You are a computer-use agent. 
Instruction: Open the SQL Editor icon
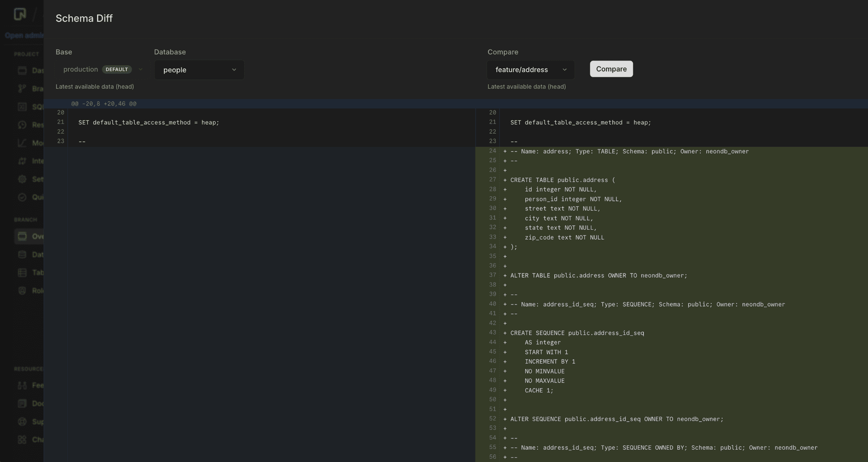[23, 107]
